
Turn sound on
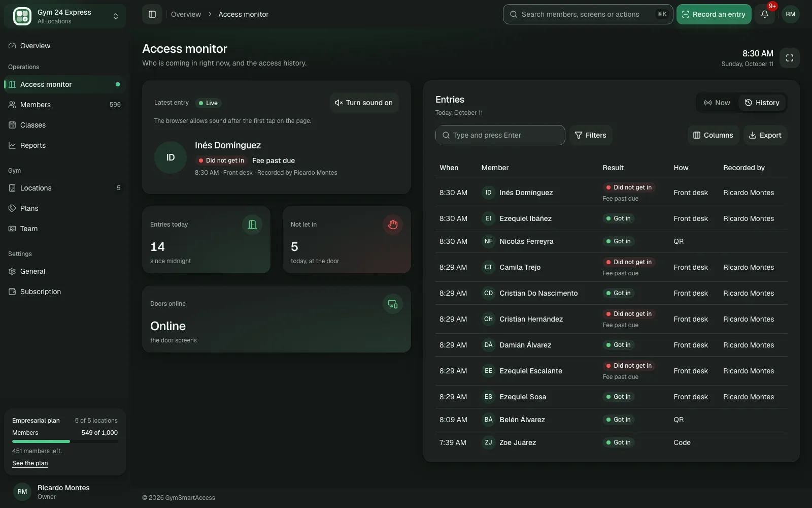click(364, 103)
